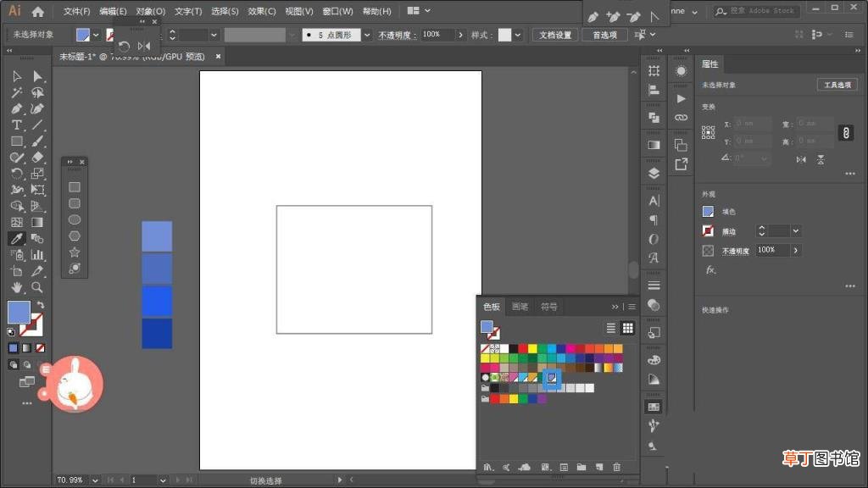This screenshot has width=868, height=488.
Task: Click the 首选项 button
Action: pyautogui.click(x=604, y=35)
